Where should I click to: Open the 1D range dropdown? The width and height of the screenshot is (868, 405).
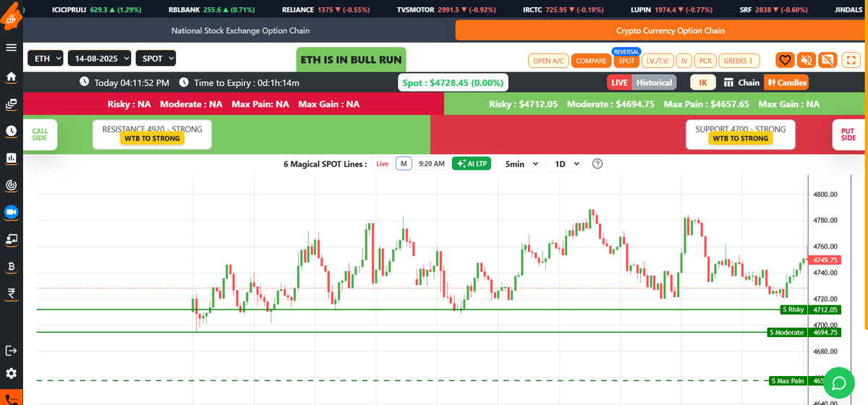click(x=564, y=164)
